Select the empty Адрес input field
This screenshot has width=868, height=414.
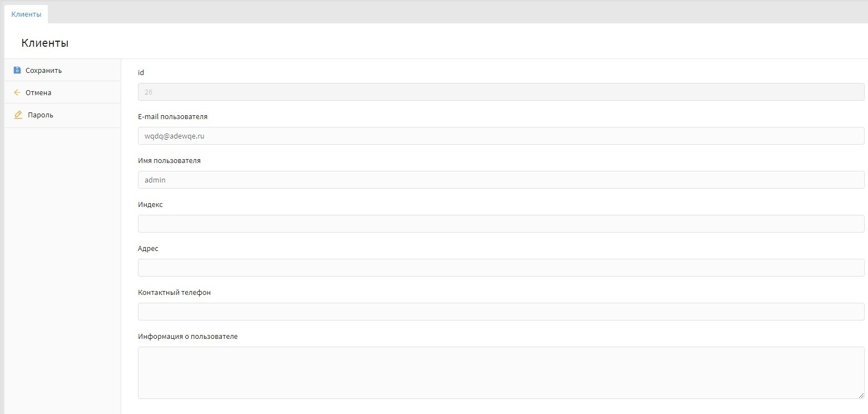[500, 268]
